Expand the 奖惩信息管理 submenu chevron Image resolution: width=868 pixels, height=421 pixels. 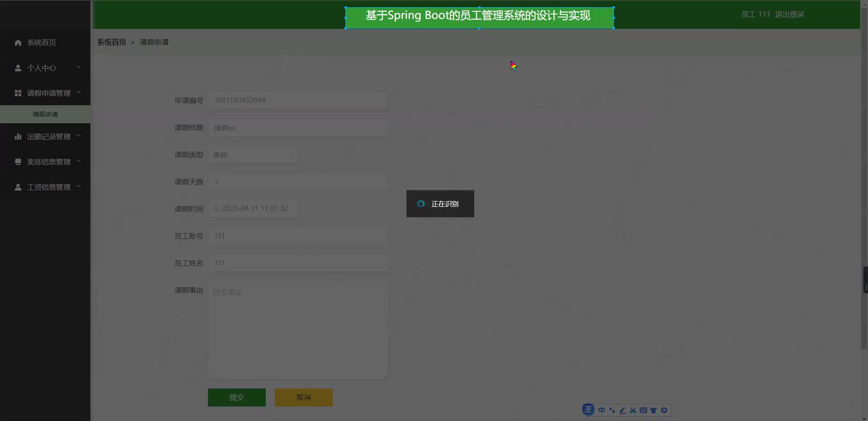79,161
